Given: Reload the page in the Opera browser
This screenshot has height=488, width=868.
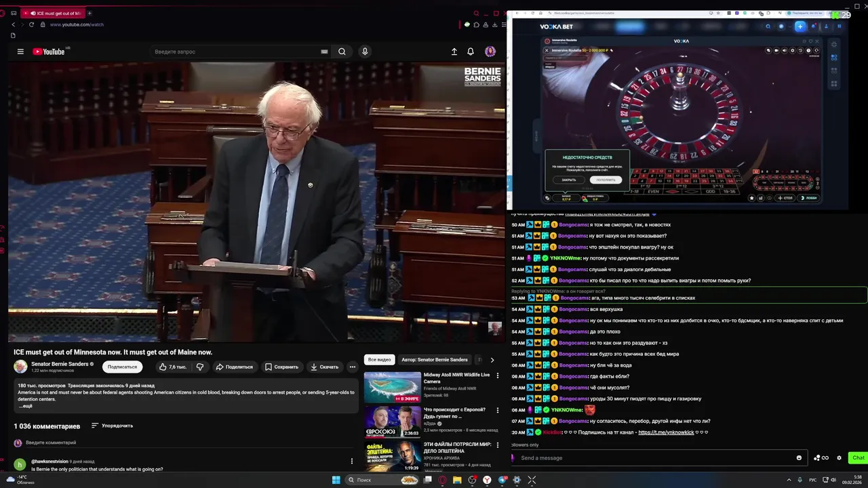Looking at the screenshot, I should coord(31,24).
